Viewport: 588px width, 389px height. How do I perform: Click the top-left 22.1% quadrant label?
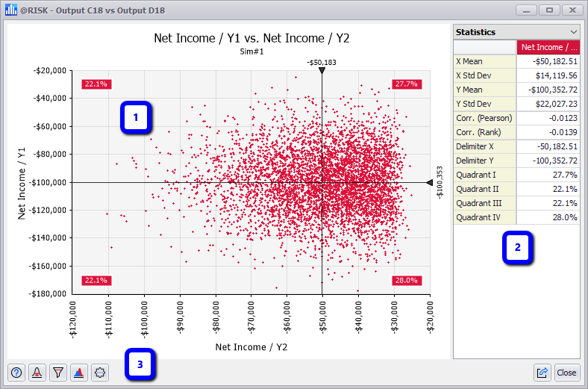tap(96, 84)
